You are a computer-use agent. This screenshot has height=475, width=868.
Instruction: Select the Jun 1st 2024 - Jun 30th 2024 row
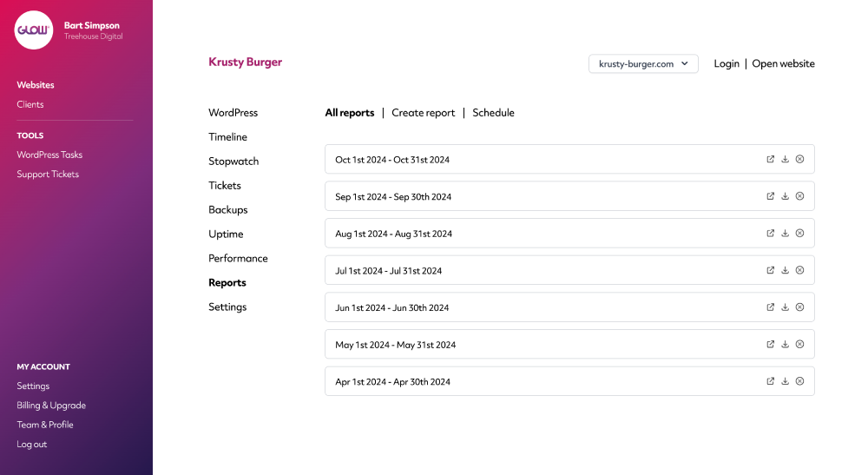point(569,307)
